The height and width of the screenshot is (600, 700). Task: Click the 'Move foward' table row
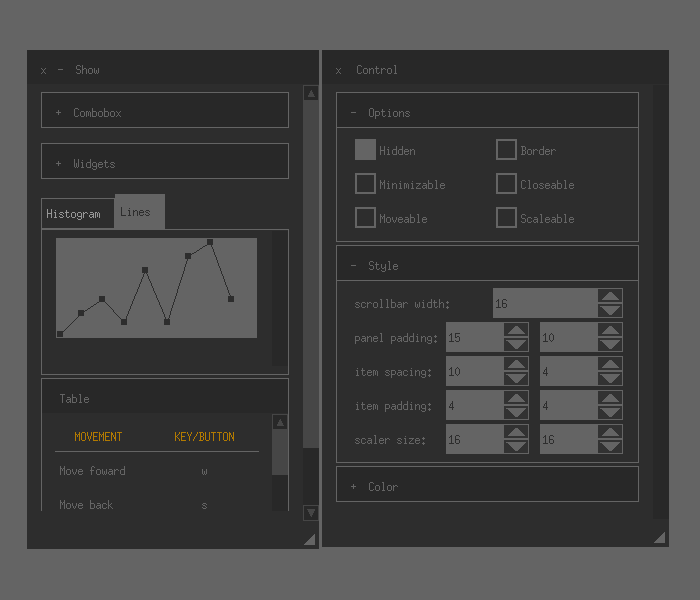[x=157, y=471]
